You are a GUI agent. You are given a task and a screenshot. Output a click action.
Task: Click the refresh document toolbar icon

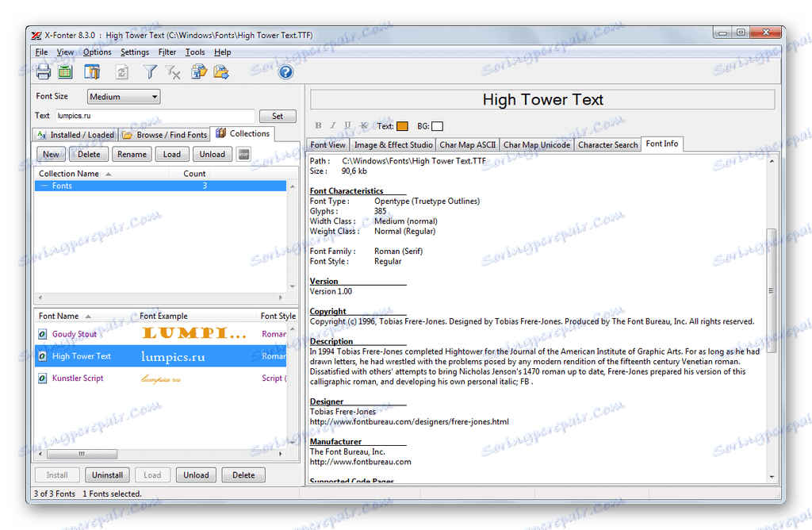click(122, 72)
